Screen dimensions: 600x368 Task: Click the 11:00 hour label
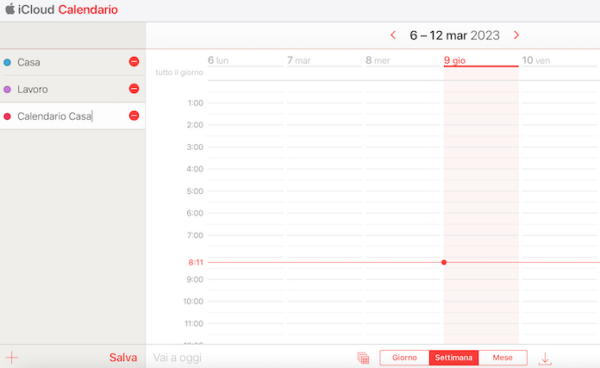(x=194, y=324)
